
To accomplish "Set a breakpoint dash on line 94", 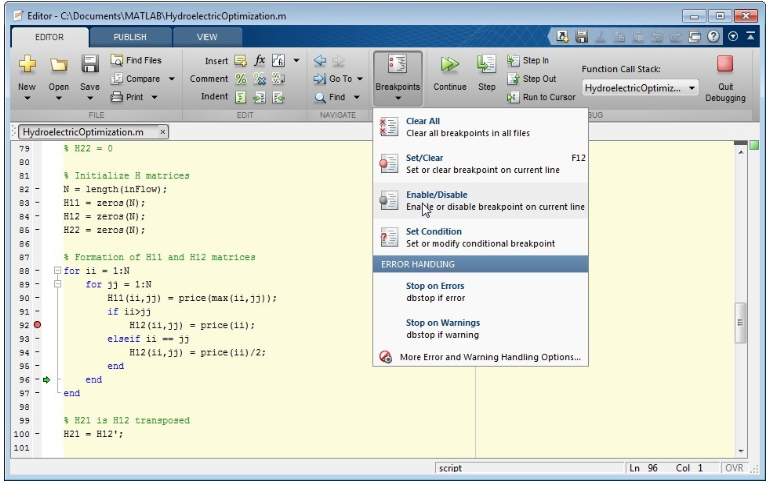I will (x=37, y=352).
